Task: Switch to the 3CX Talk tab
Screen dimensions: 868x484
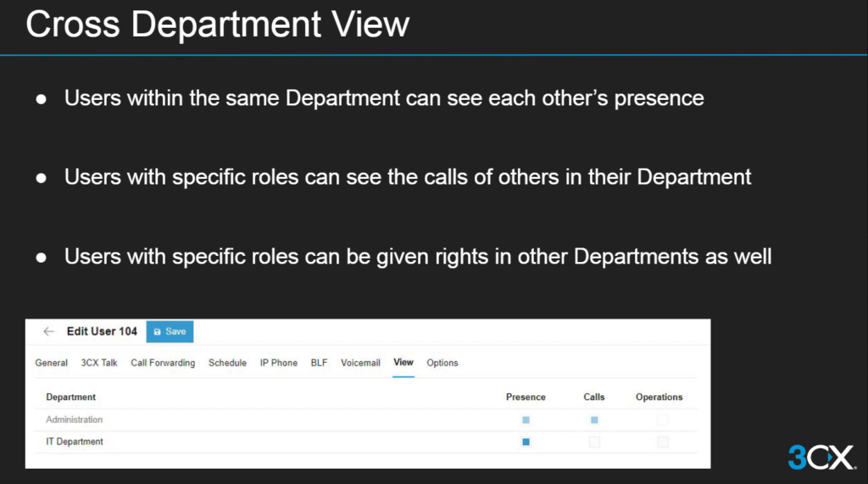Action: coord(99,363)
